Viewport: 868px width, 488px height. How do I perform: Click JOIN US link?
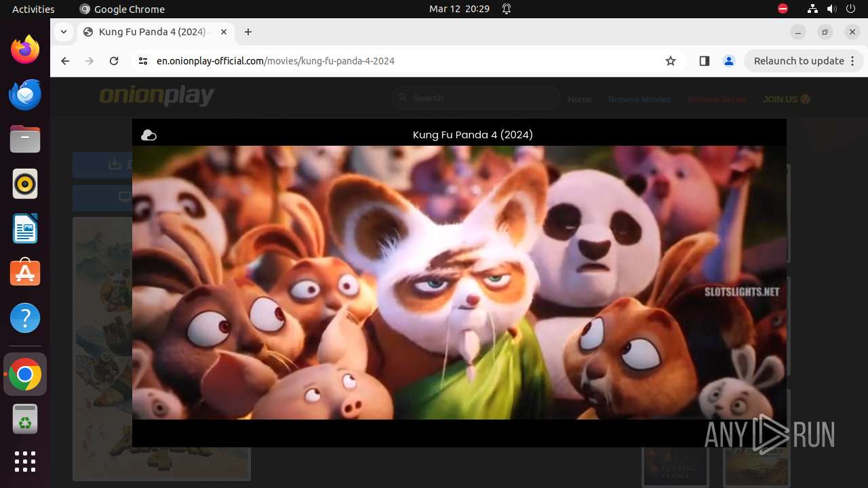click(x=787, y=99)
